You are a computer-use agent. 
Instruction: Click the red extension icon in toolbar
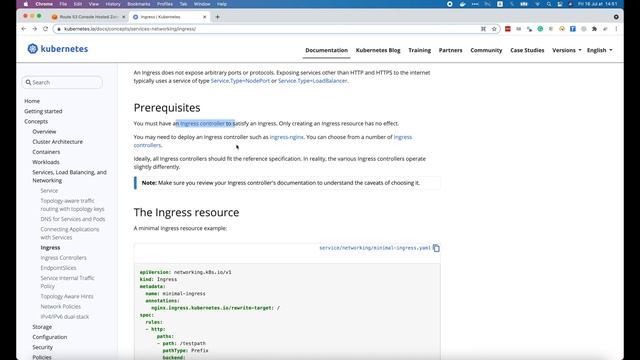click(508, 29)
